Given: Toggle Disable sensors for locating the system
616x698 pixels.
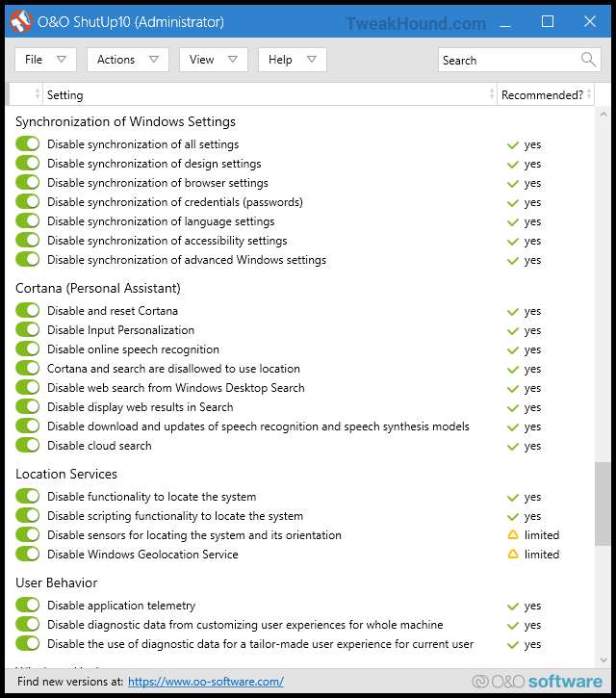Looking at the screenshot, I should [28, 534].
